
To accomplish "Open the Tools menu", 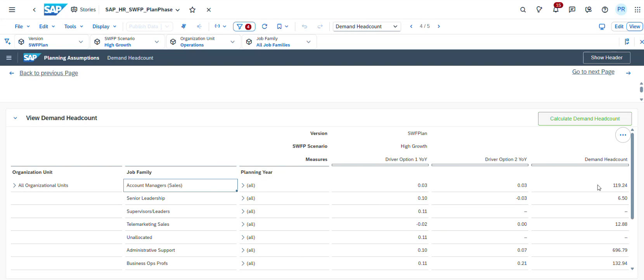I will click(x=74, y=26).
